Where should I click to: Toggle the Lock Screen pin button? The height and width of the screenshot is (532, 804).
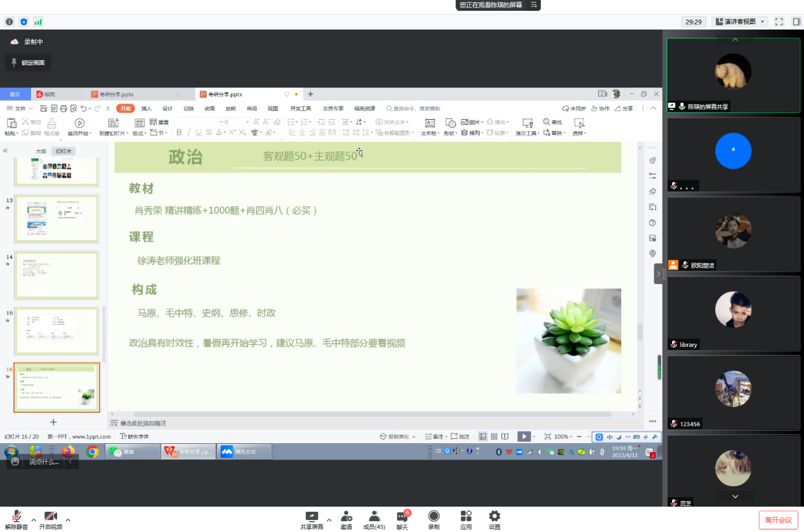click(27, 63)
